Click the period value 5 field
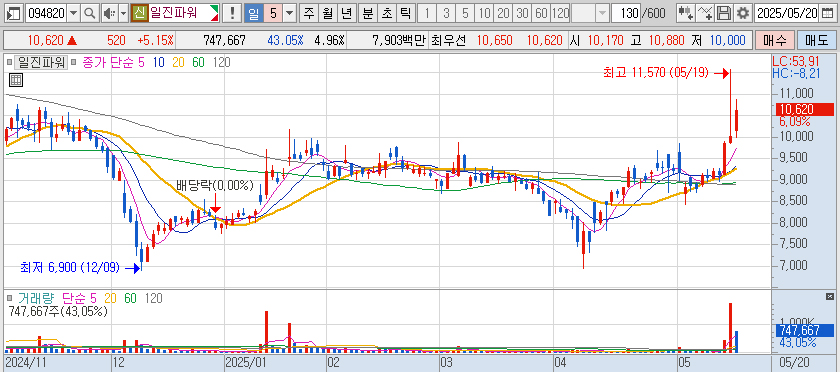 273,13
